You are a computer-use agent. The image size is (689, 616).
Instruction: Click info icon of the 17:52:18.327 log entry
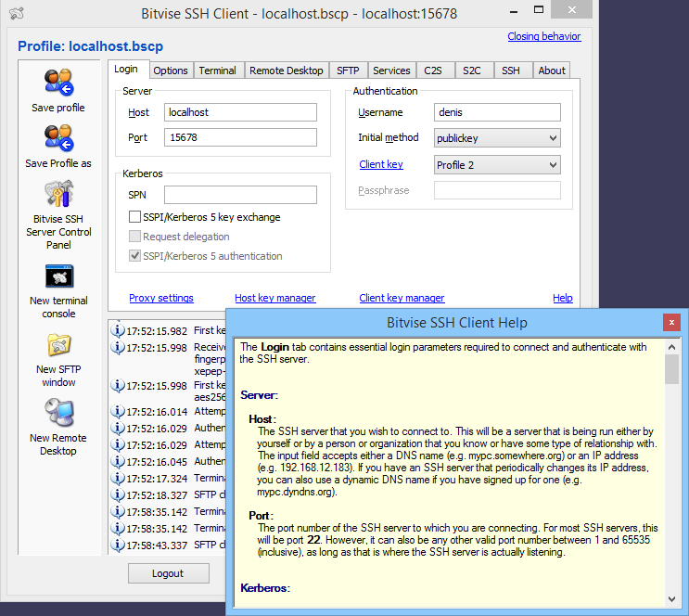[x=117, y=494]
